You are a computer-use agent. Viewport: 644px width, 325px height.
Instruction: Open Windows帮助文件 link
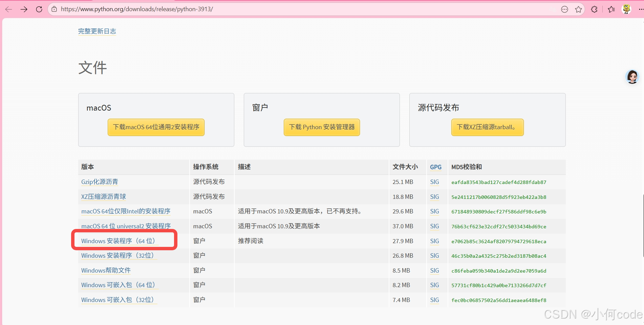106,271
